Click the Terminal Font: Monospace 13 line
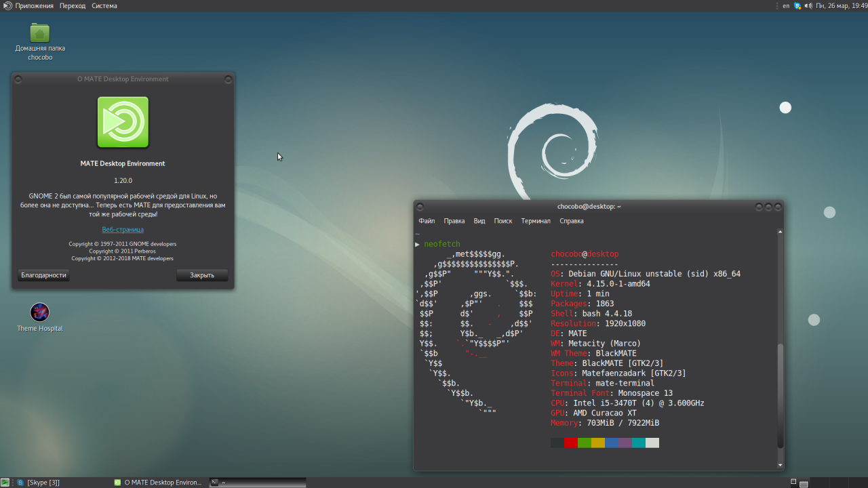868x488 pixels. click(x=612, y=393)
